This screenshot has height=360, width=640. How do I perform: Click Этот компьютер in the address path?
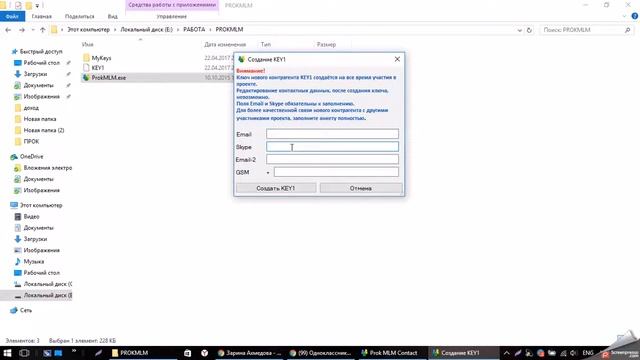pyautogui.click(x=88, y=30)
